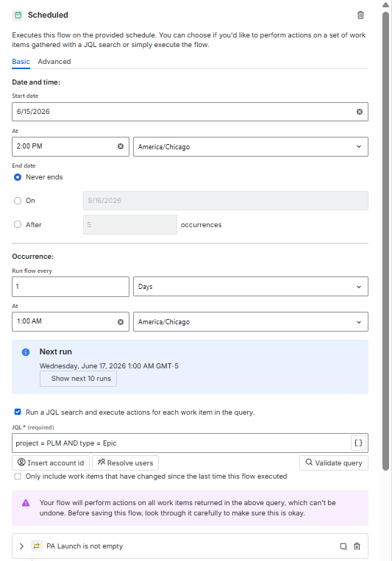Enable only include changed work items checkbox
Image resolution: width=392 pixels, height=561 pixels.
[18, 476]
